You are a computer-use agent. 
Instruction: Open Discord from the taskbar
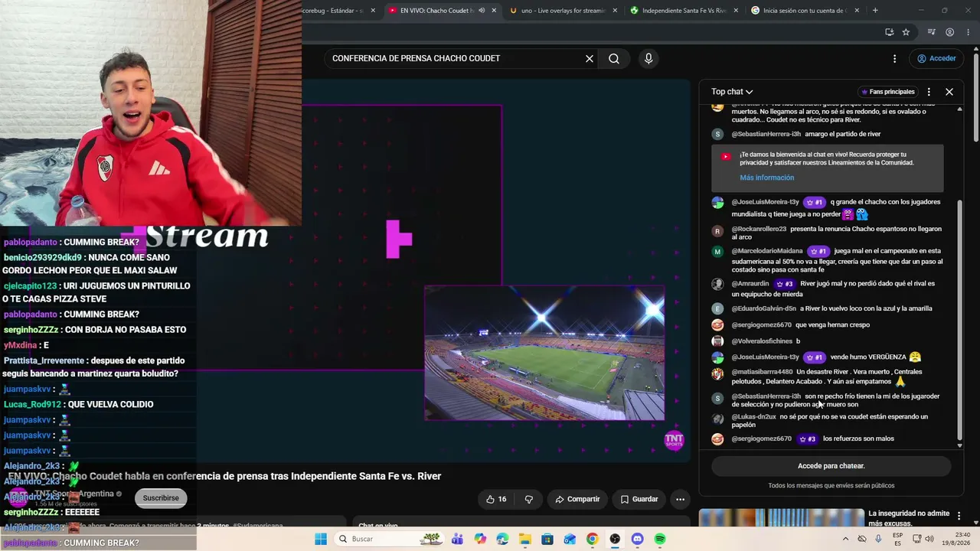pyautogui.click(x=637, y=539)
